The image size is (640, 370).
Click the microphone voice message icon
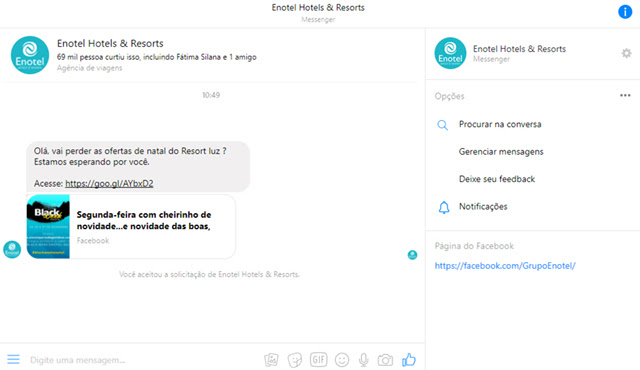(363, 360)
